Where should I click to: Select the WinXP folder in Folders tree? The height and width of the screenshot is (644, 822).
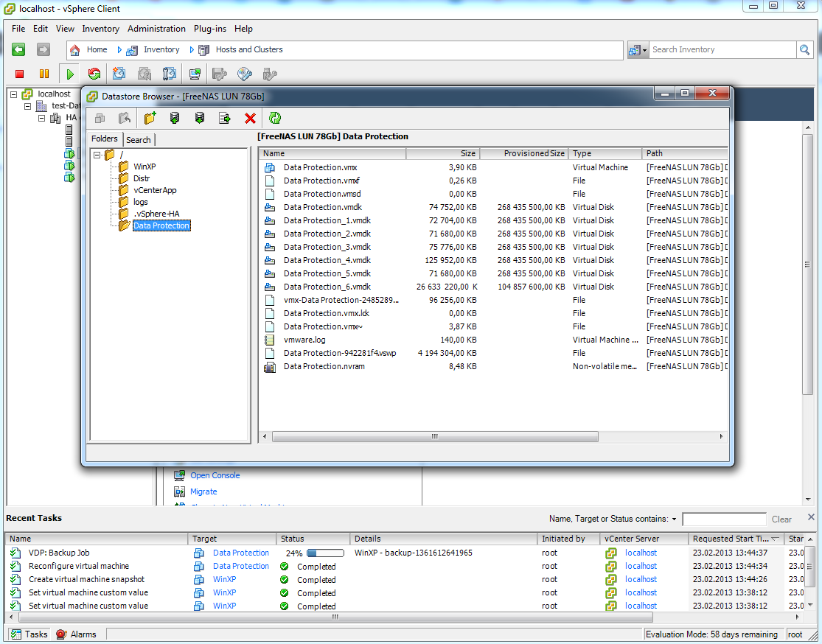pos(144,167)
